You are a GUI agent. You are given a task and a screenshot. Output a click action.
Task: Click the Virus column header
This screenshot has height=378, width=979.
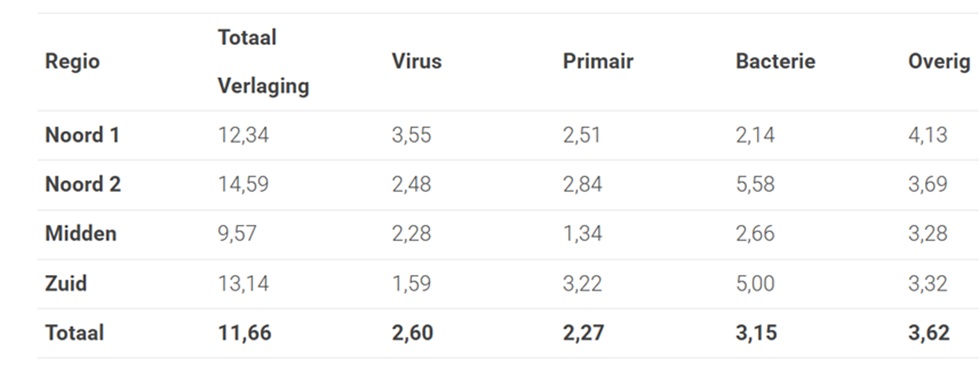416,61
